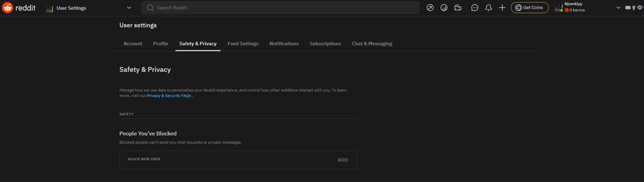Switch to the Profile tab

pos(160,44)
